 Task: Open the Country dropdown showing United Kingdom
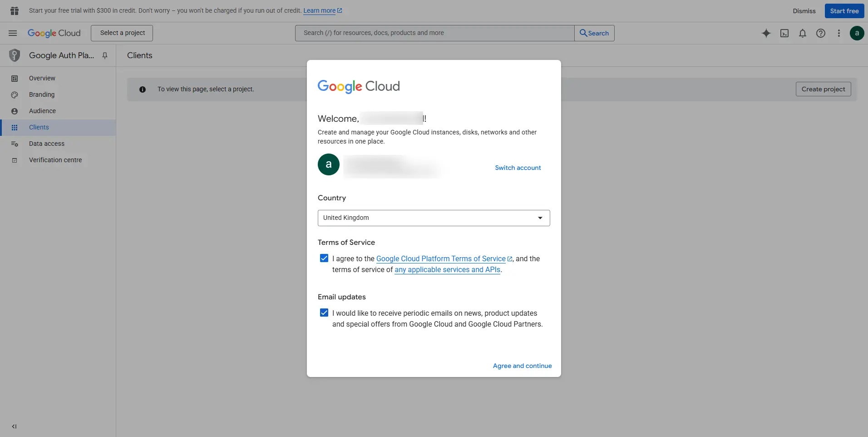point(434,218)
